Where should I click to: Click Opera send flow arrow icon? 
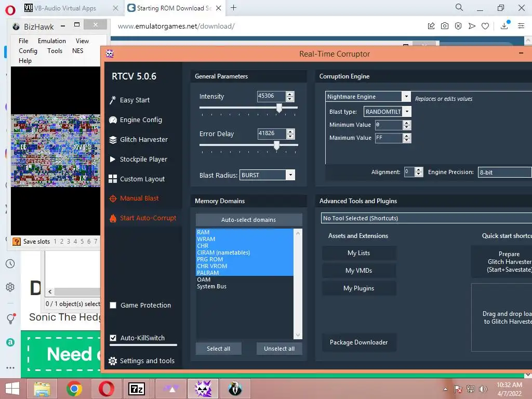(x=472, y=26)
